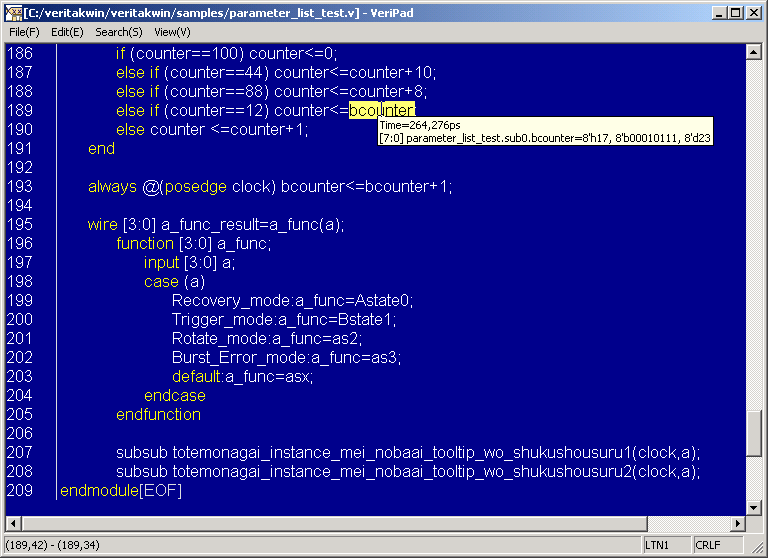Open the Edit(E) menu

tap(67, 32)
